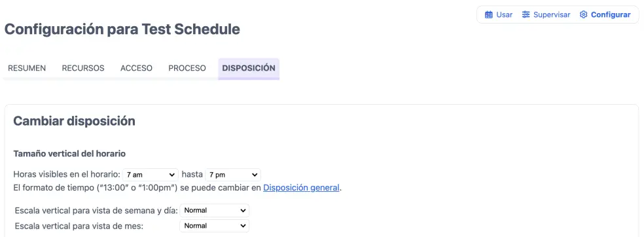Expand month view vertical scale dropdown
Screen dimensions: 644x237
coord(215,226)
